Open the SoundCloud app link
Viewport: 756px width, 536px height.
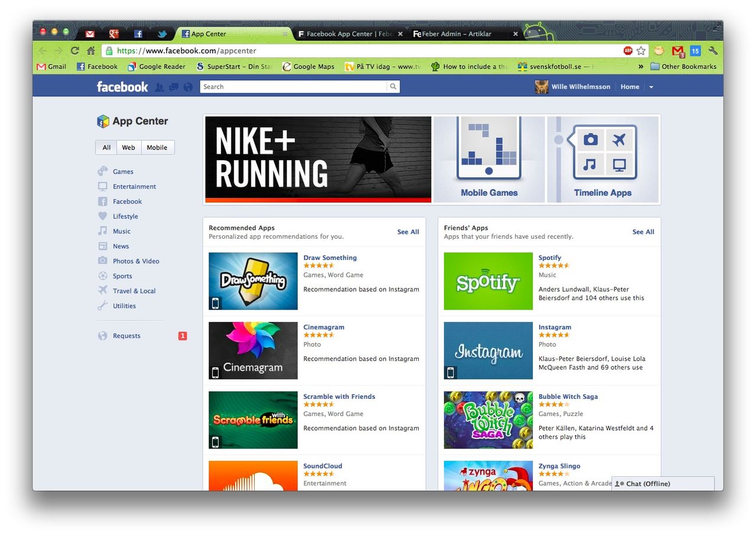(322, 466)
